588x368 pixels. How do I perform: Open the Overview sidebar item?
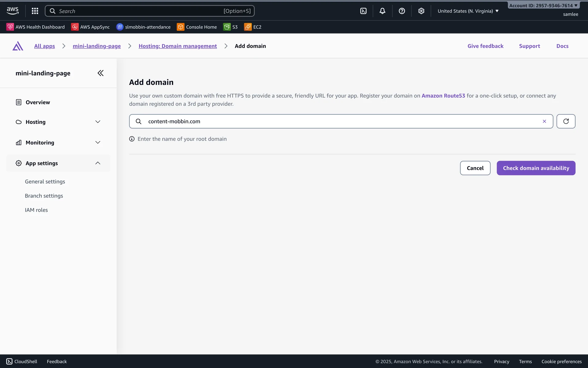[x=38, y=102]
